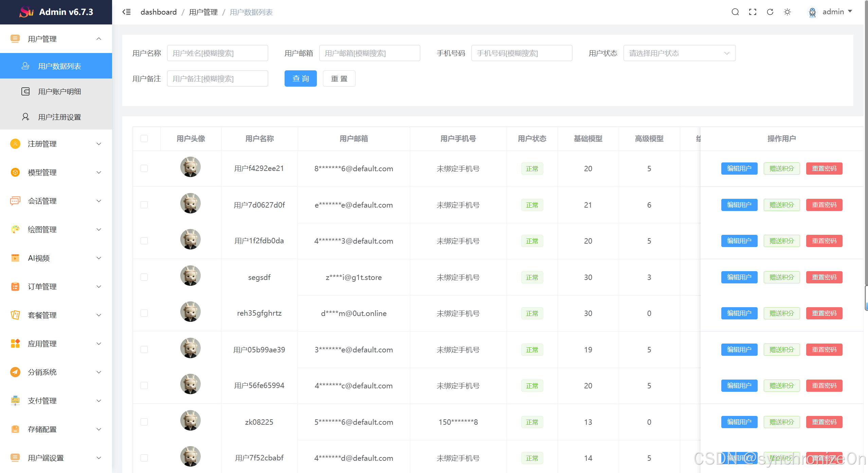
Task: Click the search magnifier icon in header
Action: coord(735,12)
